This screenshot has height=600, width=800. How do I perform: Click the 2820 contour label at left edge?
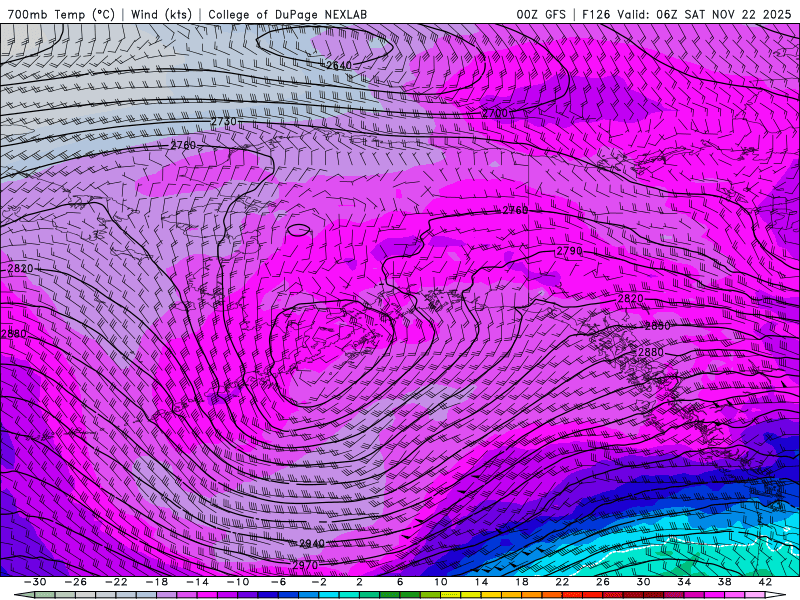click(x=20, y=268)
